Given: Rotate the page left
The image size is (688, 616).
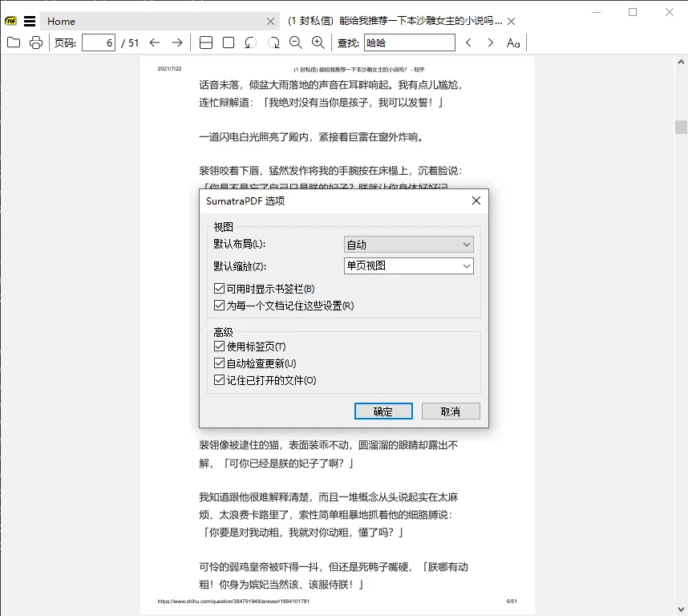Looking at the screenshot, I should click(x=249, y=43).
